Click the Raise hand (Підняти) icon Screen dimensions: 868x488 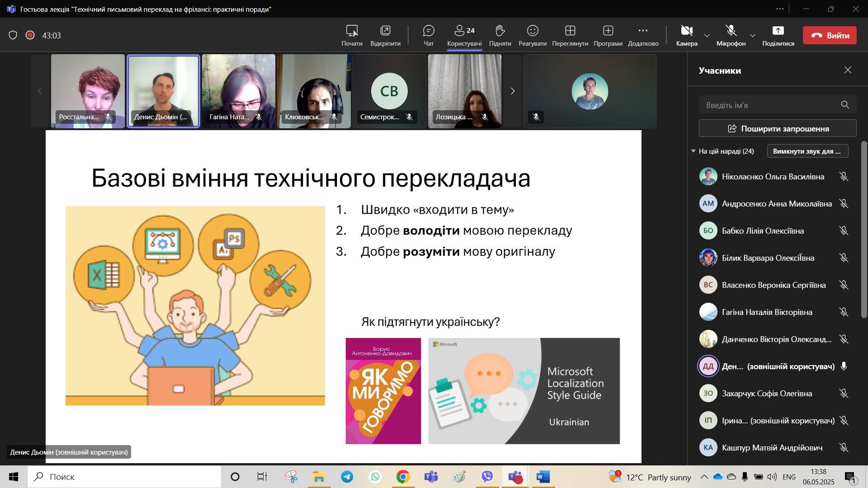tap(500, 31)
